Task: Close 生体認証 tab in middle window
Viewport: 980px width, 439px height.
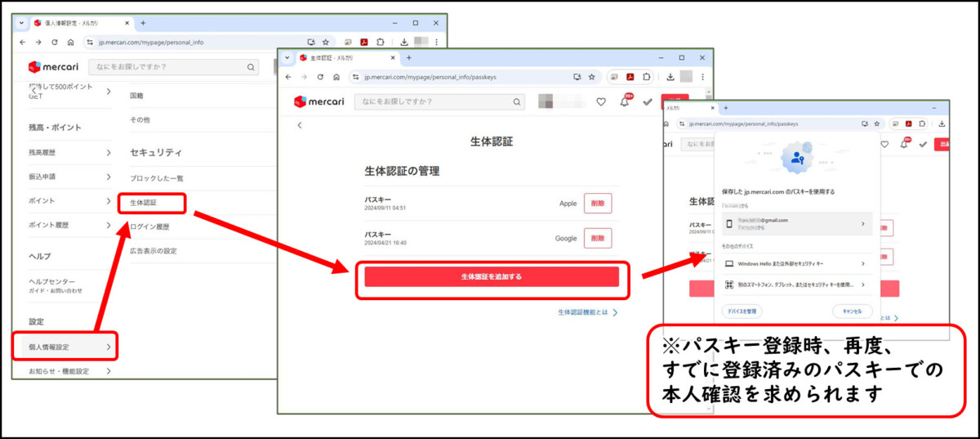Action: pos(393,58)
